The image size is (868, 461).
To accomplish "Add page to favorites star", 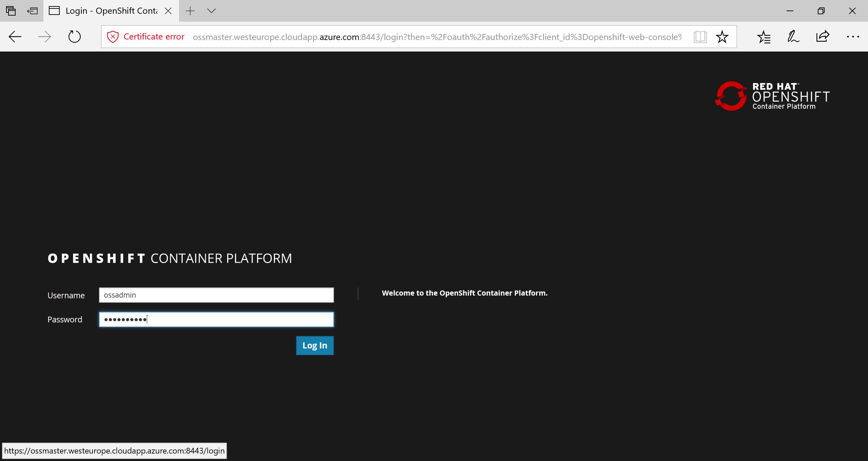I will [x=722, y=37].
